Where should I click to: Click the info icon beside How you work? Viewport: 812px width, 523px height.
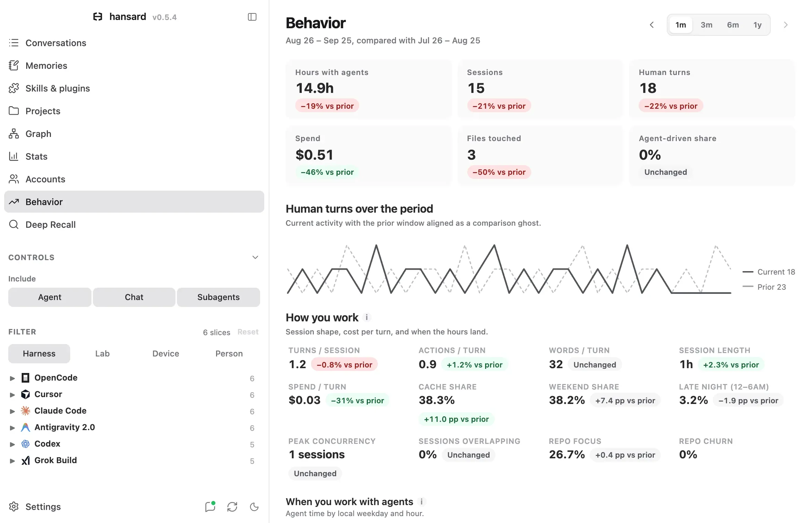(367, 317)
